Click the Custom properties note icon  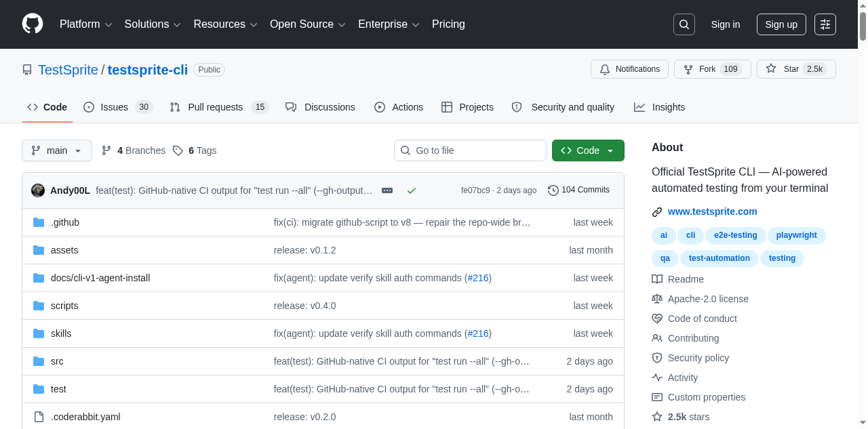[x=657, y=397]
